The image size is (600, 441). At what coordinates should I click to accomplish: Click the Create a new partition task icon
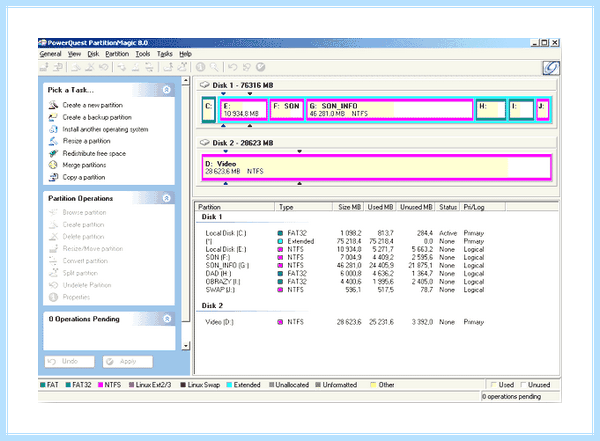point(53,105)
